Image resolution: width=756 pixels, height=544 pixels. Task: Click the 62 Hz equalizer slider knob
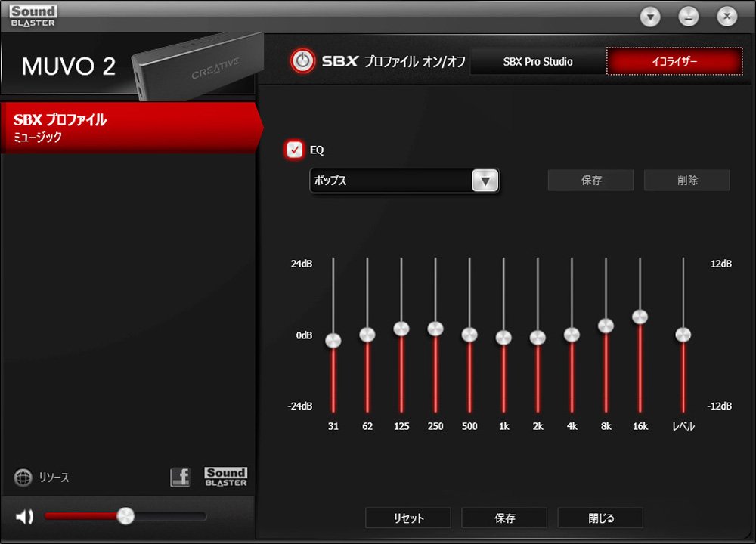point(367,334)
